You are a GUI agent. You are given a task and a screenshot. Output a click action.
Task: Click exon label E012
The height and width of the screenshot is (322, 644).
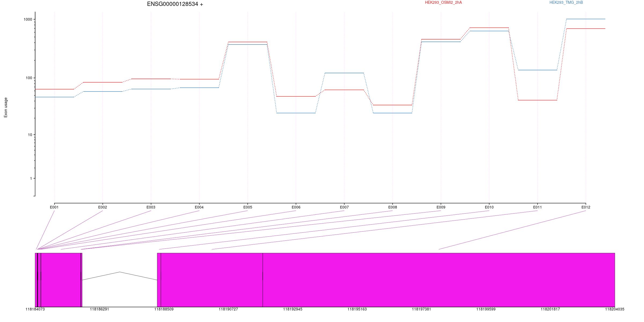[x=586, y=207]
